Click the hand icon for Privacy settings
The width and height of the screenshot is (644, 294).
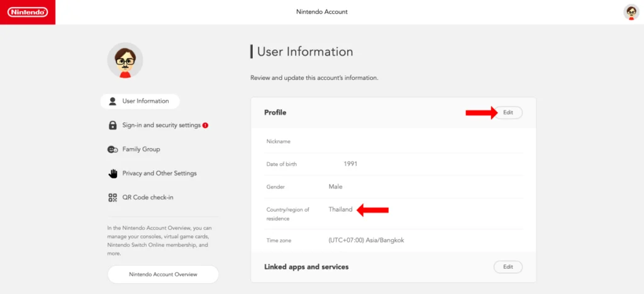(x=113, y=173)
